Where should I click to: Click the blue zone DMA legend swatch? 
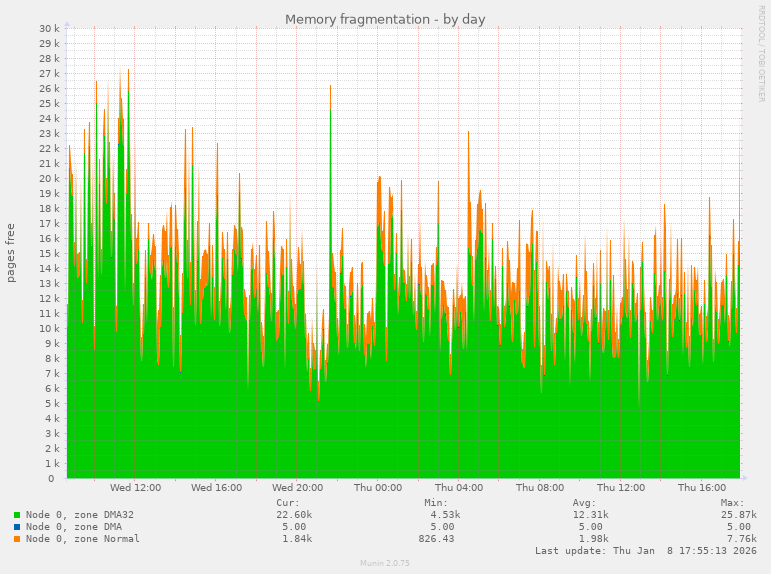click(17, 527)
